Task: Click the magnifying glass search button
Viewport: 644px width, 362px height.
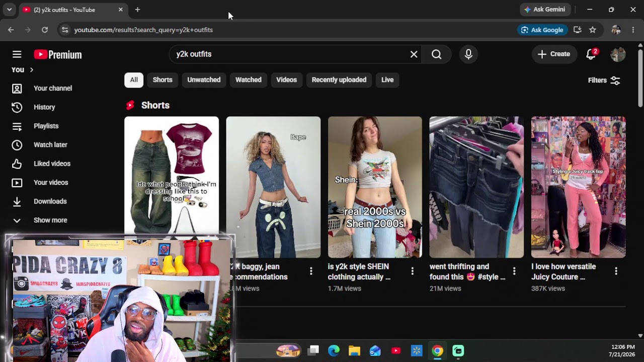Action: (436, 54)
